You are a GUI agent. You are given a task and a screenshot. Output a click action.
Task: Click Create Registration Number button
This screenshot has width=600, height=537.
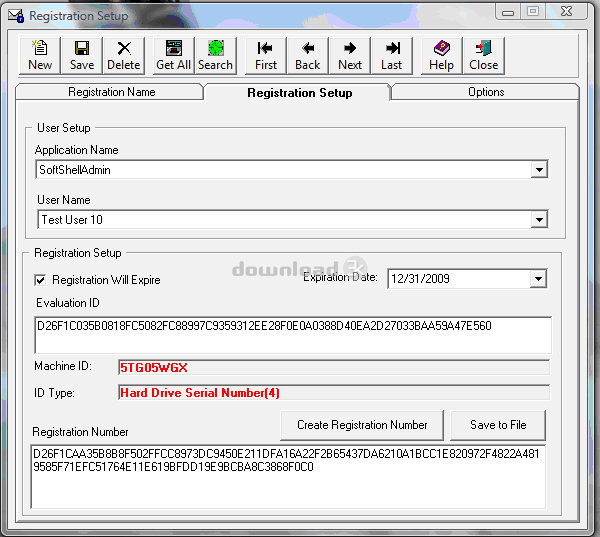click(362, 425)
